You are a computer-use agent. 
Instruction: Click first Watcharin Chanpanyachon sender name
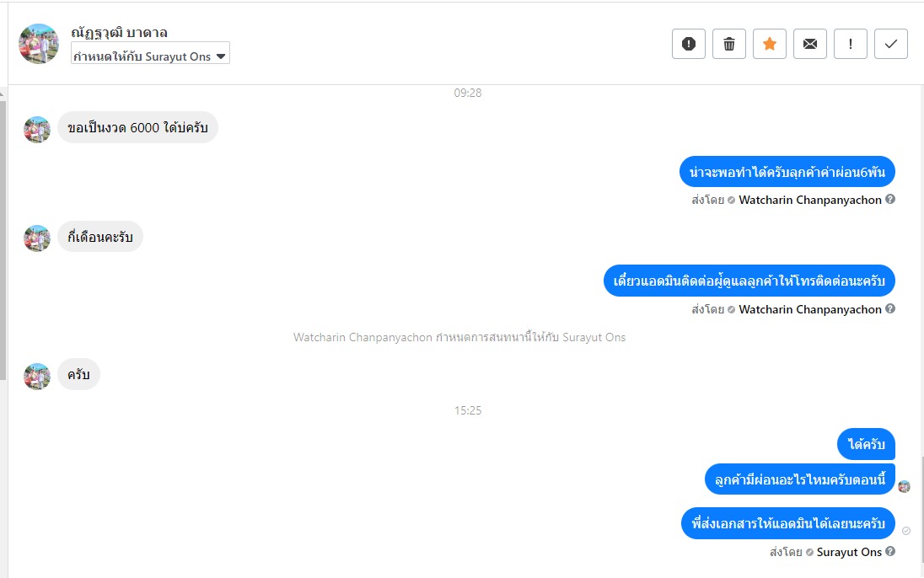(809, 200)
